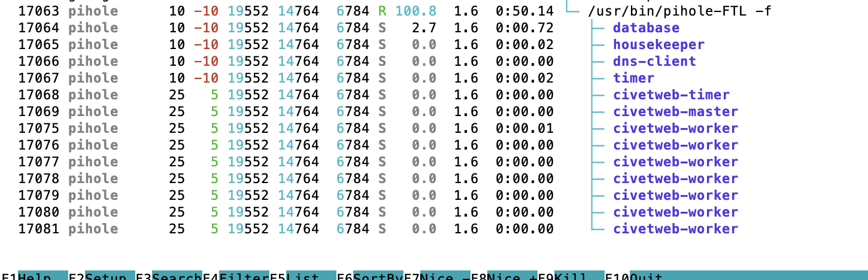Click the pihole user on PID 17066 row
The height and width of the screenshot is (280, 868).
pos(93,61)
